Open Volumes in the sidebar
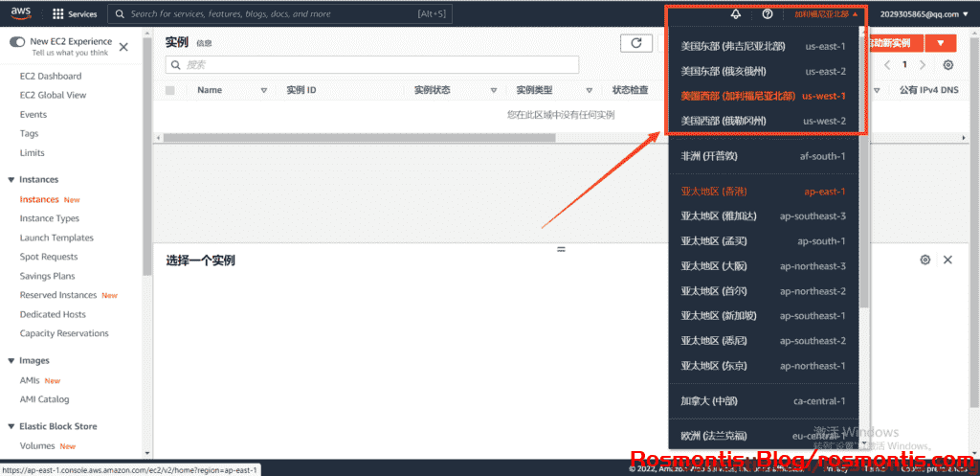This screenshot has width=980, height=476. (x=37, y=446)
